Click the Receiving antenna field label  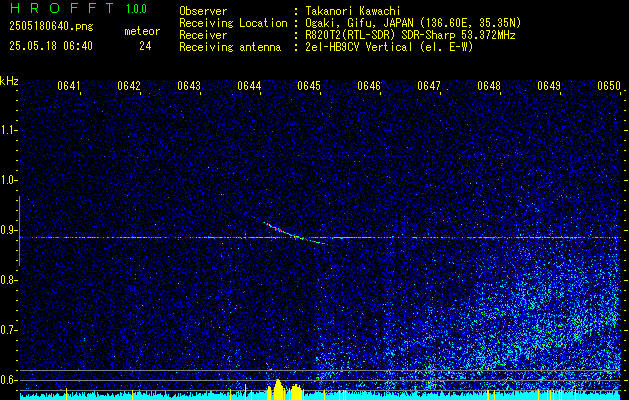pos(230,47)
